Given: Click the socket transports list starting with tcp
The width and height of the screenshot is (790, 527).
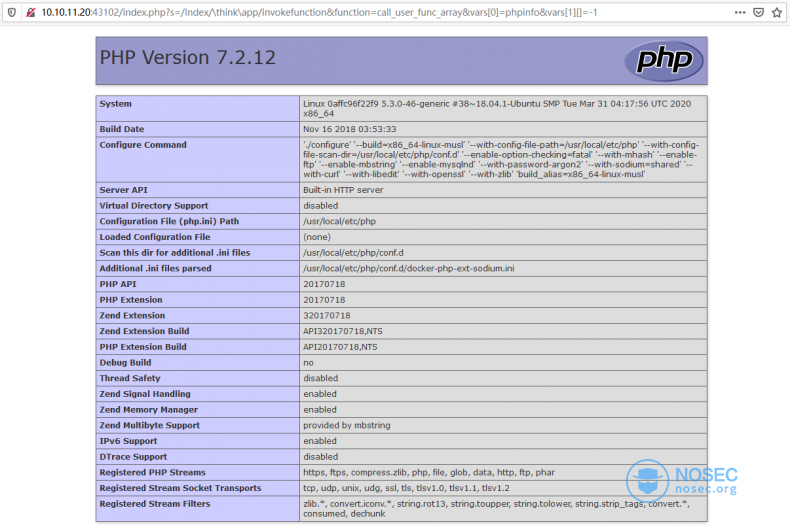Looking at the screenshot, I should 406,488.
